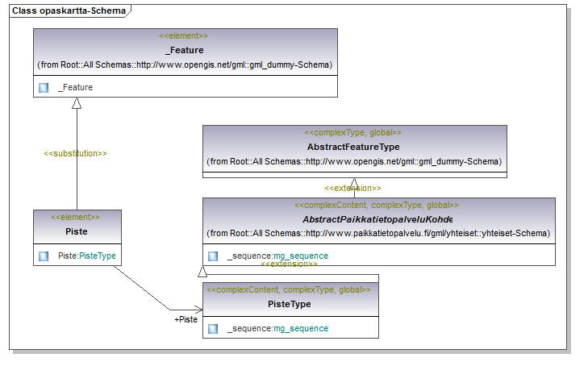Select the gml_dummy-Schema namespace line under _Feature
The image size is (588, 366).
185,64
